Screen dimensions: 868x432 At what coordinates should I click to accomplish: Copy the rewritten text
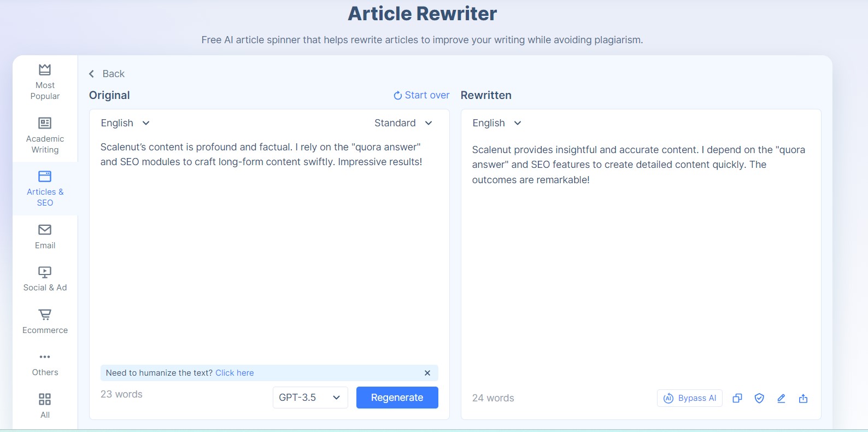[737, 398]
